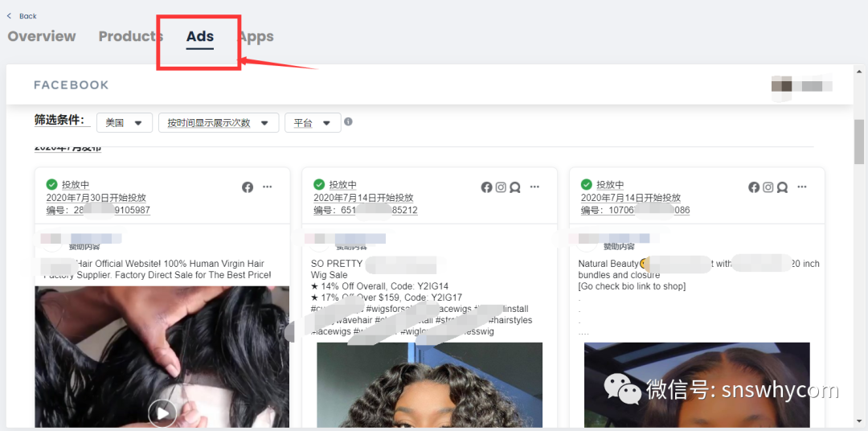Click the 'Code: Y2IG17' discount line
Screen dimensions: 868x431
point(387,298)
